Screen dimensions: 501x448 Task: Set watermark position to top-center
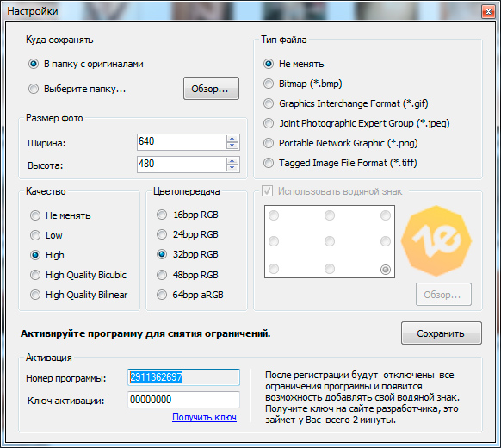click(x=330, y=215)
